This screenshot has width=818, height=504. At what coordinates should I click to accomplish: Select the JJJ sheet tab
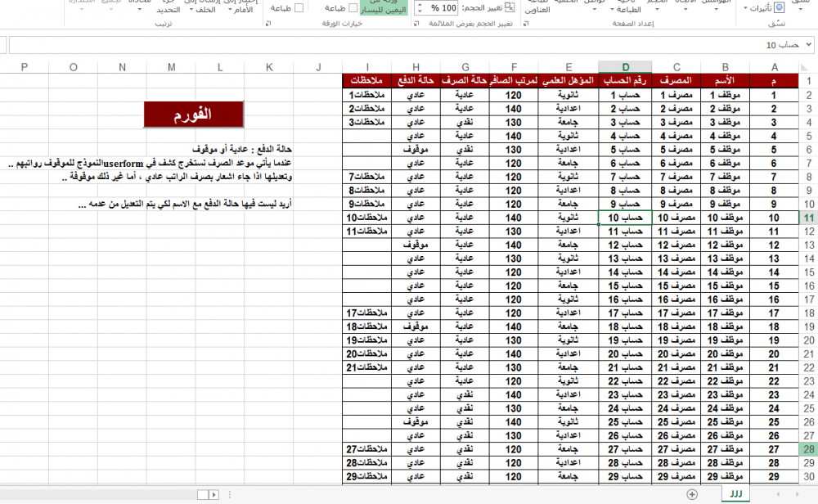[736, 493]
